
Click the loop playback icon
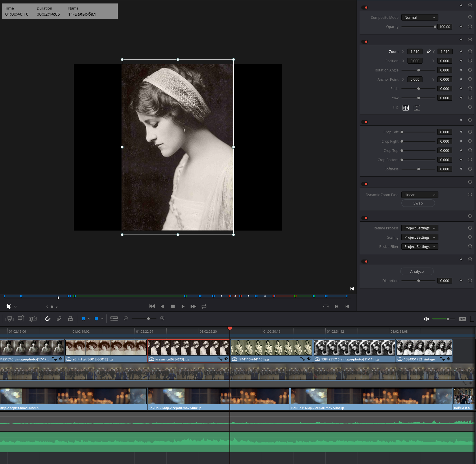pyautogui.click(x=204, y=306)
